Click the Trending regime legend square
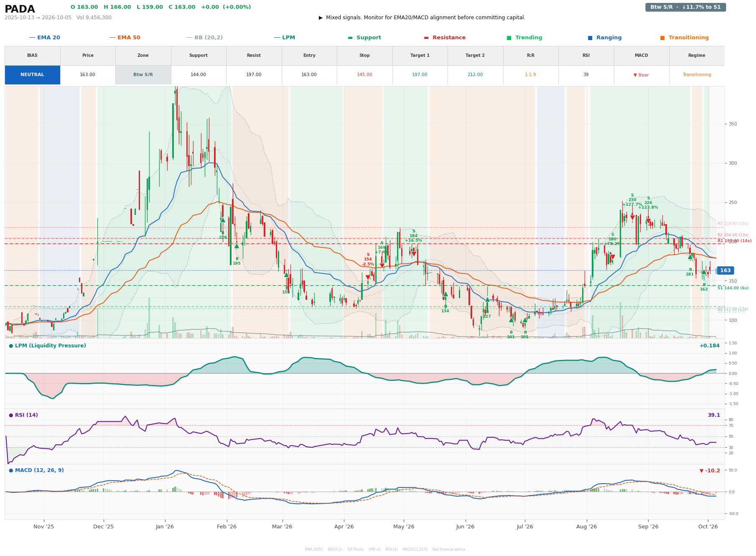 point(509,38)
